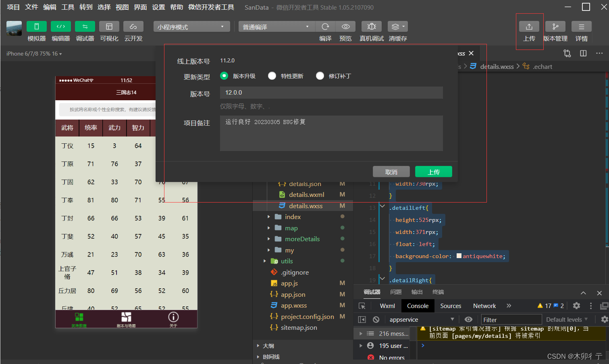Open Version Management branch icon
609x364 pixels.
click(x=555, y=27)
